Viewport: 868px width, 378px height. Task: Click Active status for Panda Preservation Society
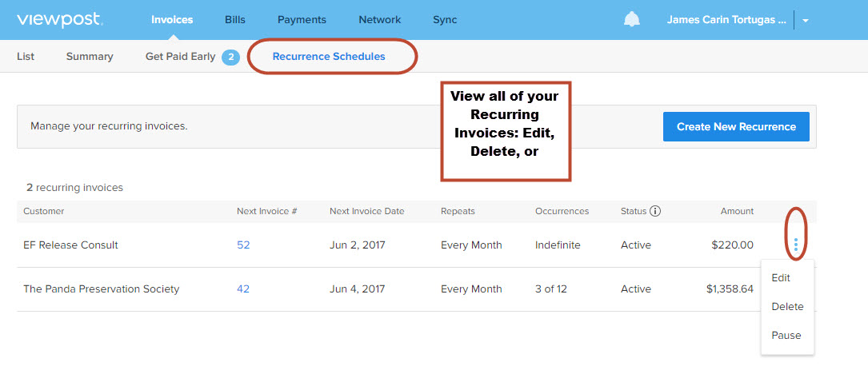pyautogui.click(x=636, y=289)
